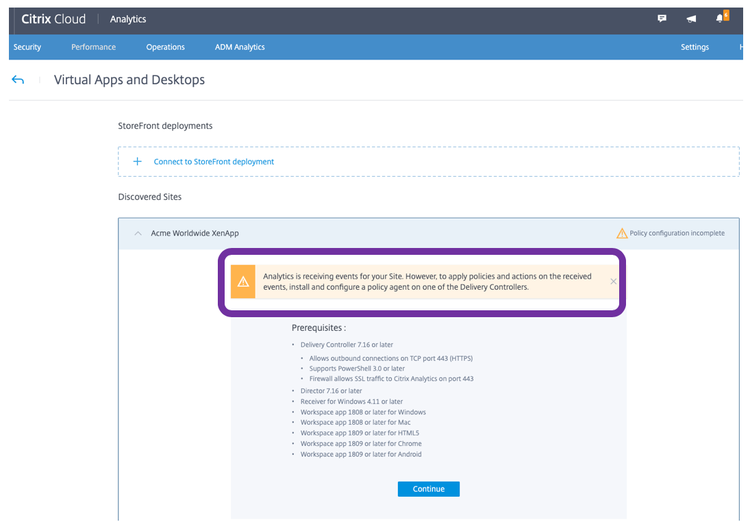The height and width of the screenshot is (522, 750).
Task: Open the Settings menu
Action: [695, 47]
